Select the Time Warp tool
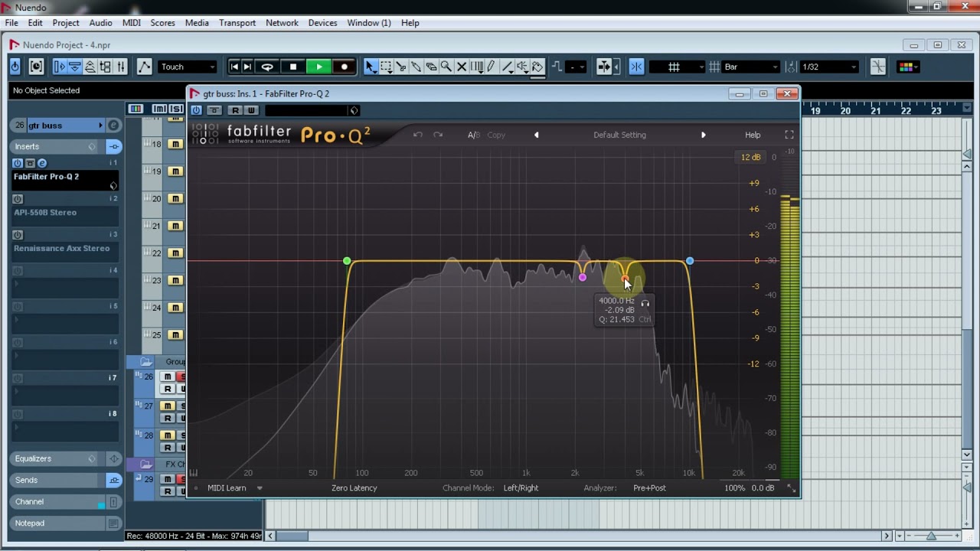 (476, 67)
